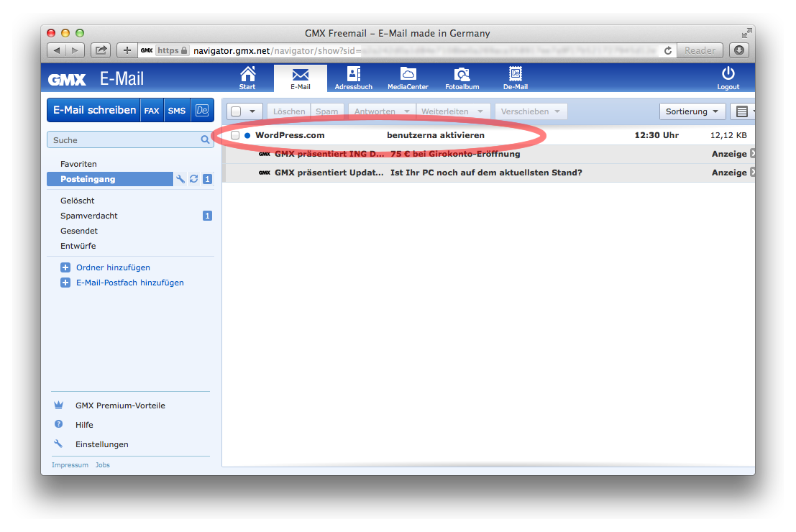Open the Adressbuch icon in top navigation
The width and height of the screenshot is (796, 532).
pos(353,78)
